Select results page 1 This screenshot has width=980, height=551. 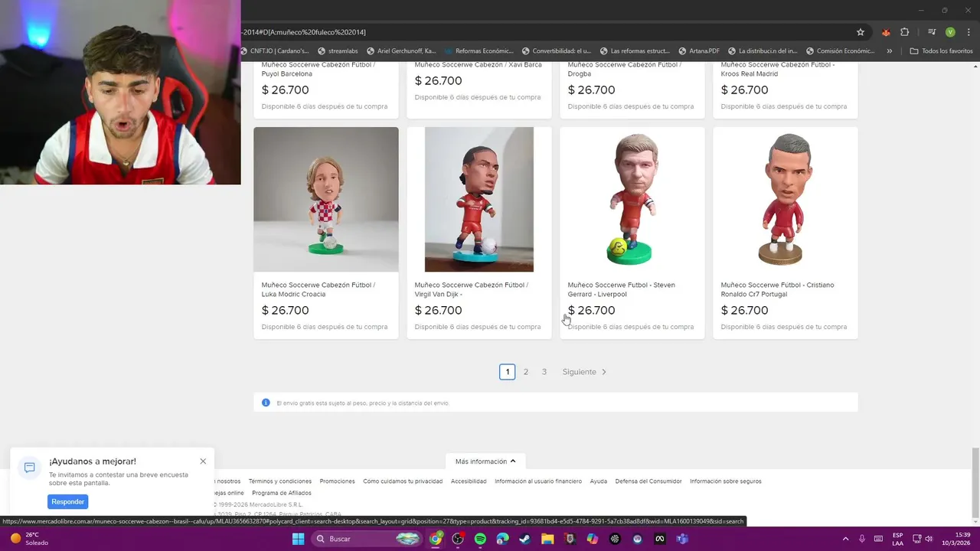click(x=507, y=372)
